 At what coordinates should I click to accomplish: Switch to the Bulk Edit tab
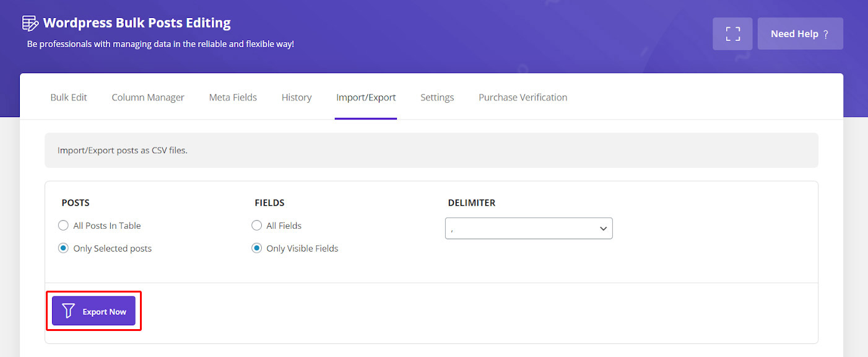[x=69, y=97]
